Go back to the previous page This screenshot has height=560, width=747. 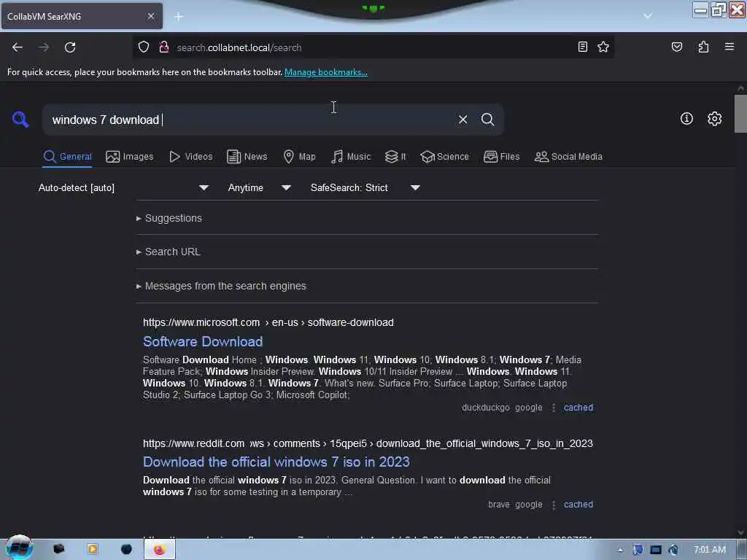coord(18,47)
